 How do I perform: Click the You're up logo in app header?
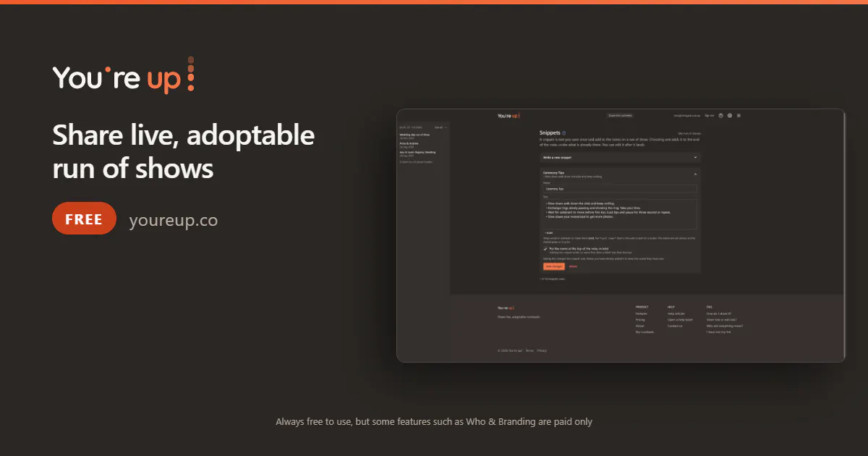click(509, 116)
